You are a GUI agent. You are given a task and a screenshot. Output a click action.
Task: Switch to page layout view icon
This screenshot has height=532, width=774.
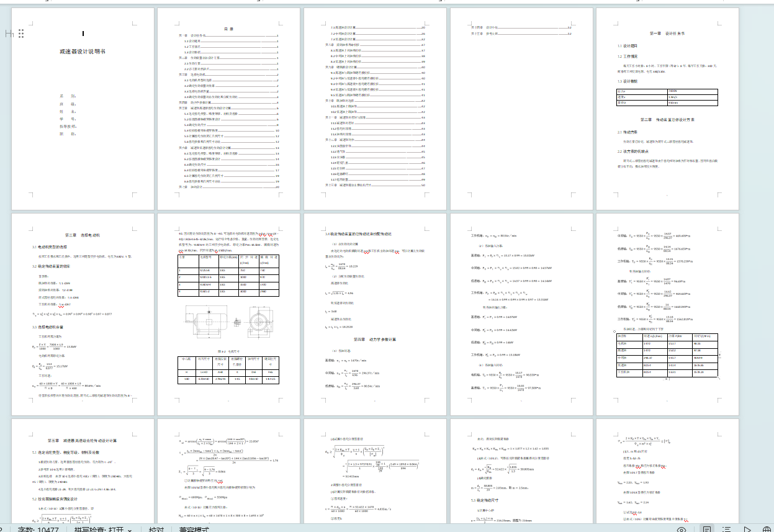tap(706, 529)
